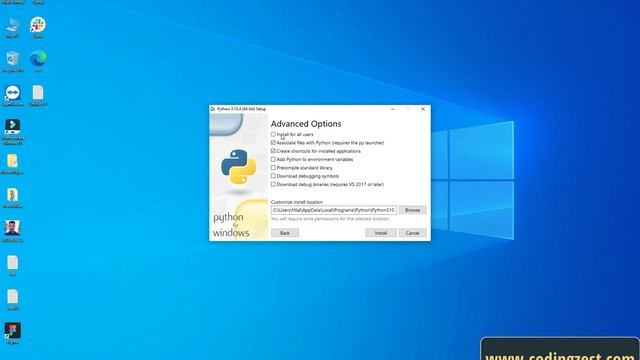Screen dimensions: 640x360
Task: Open the portrait photo file on the desktop
Action: pos(12,231)
